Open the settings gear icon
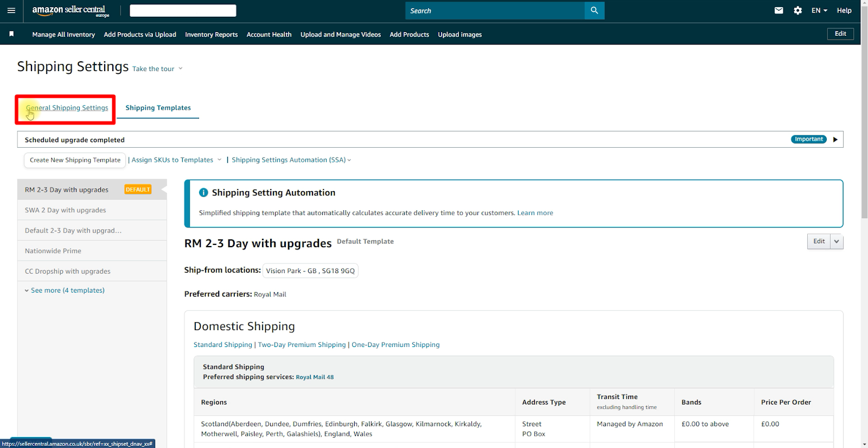The width and height of the screenshot is (868, 448). pos(798,10)
